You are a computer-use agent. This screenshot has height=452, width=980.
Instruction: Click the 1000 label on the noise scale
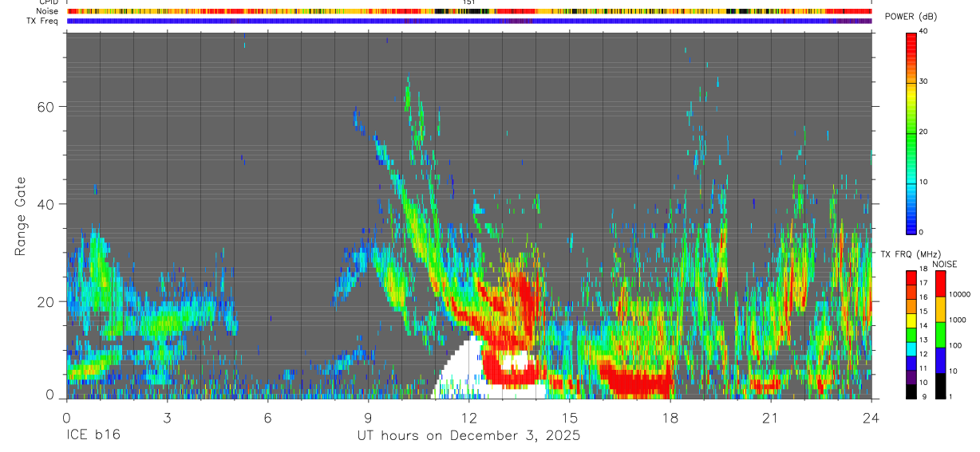(956, 320)
